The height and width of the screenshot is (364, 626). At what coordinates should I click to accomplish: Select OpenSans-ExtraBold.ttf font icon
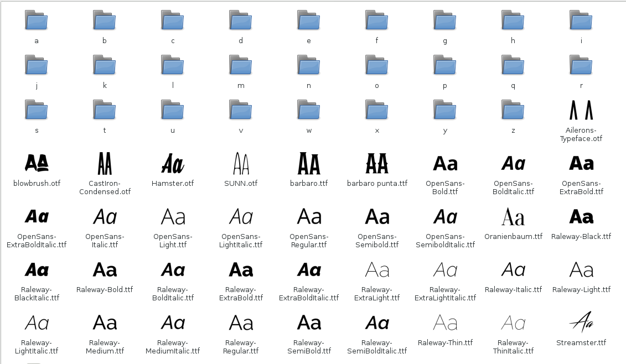click(x=581, y=164)
